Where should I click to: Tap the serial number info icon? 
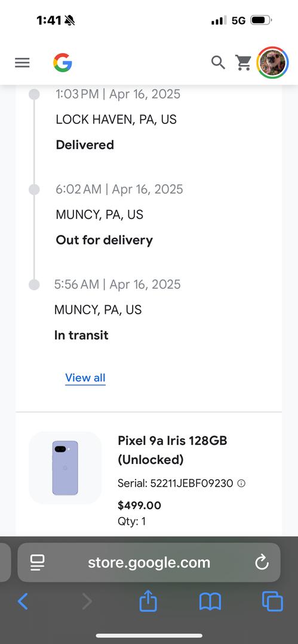click(242, 484)
